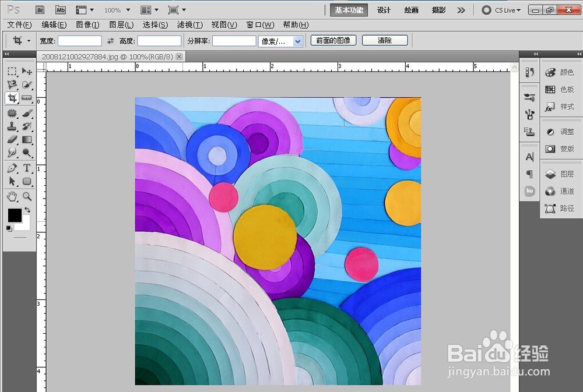Open the Paragraph panel icon
The height and width of the screenshot is (392, 583).
click(x=530, y=174)
